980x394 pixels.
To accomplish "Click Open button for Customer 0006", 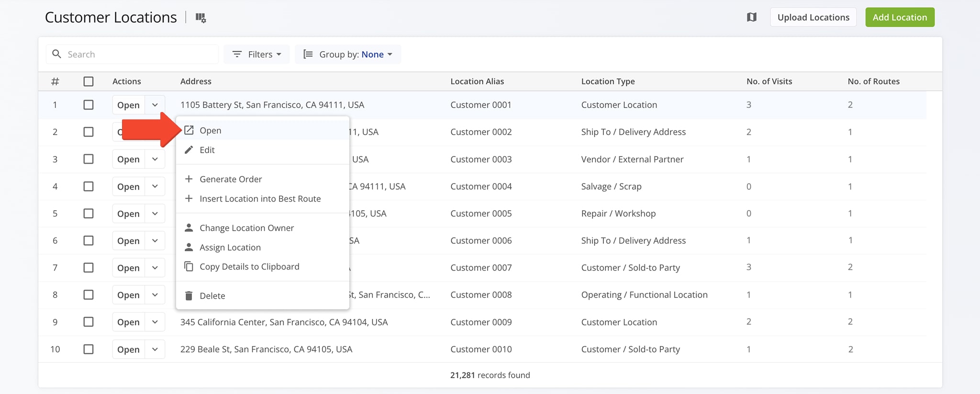I will 129,240.
